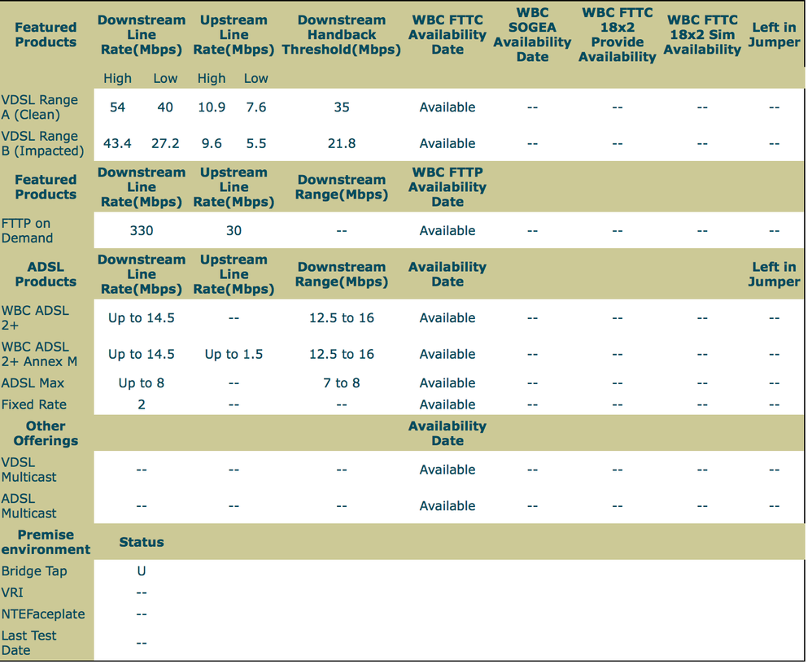The image size is (812, 664).
Task: Click 'Available' in ADSL Max row
Action: 447,383
